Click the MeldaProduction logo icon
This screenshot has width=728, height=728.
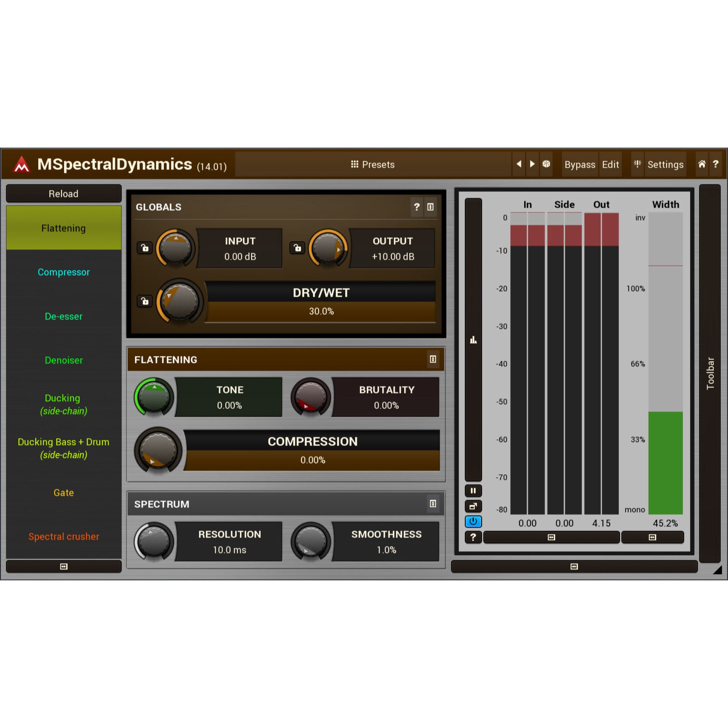(x=21, y=164)
